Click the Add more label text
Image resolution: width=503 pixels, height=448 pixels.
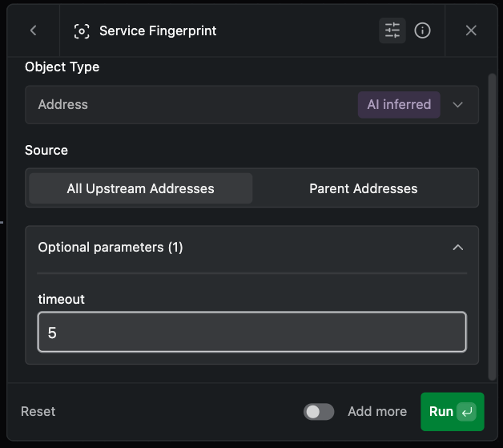click(x=377, y=411)
